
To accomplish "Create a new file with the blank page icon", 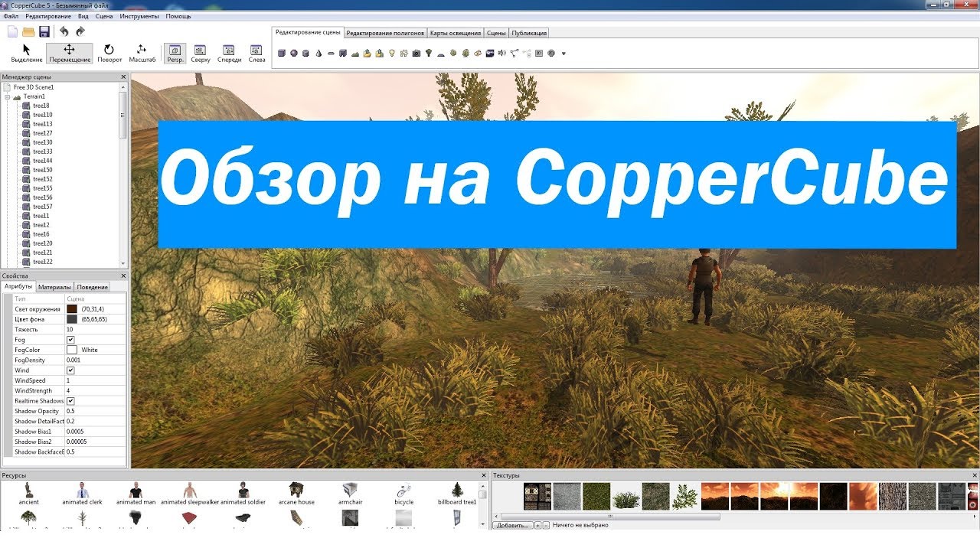I will pyautogui.click(x=12, y=31).
